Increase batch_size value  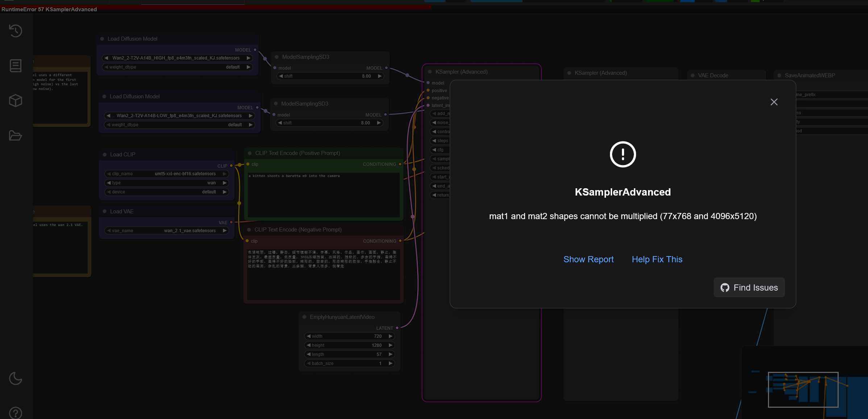pos(391,363)
